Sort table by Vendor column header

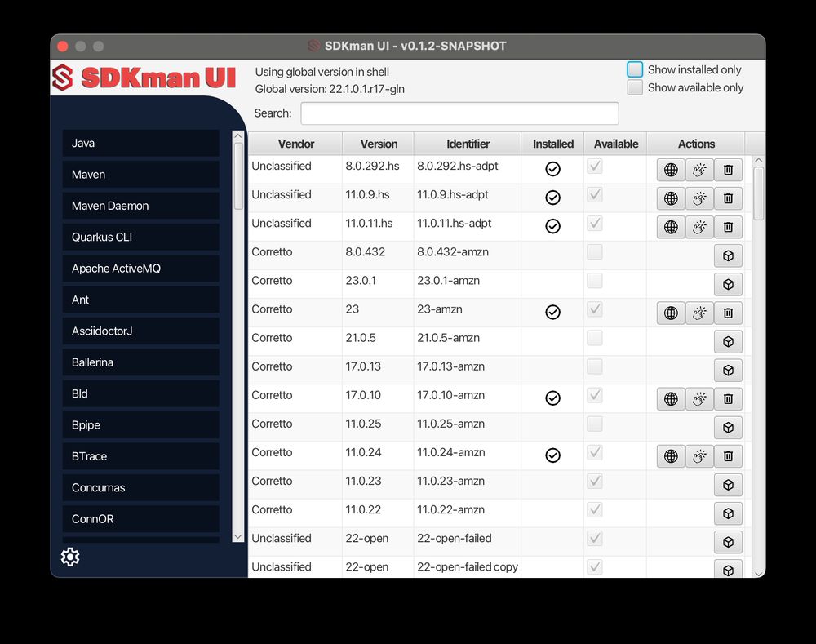click(x=295, y=144)
